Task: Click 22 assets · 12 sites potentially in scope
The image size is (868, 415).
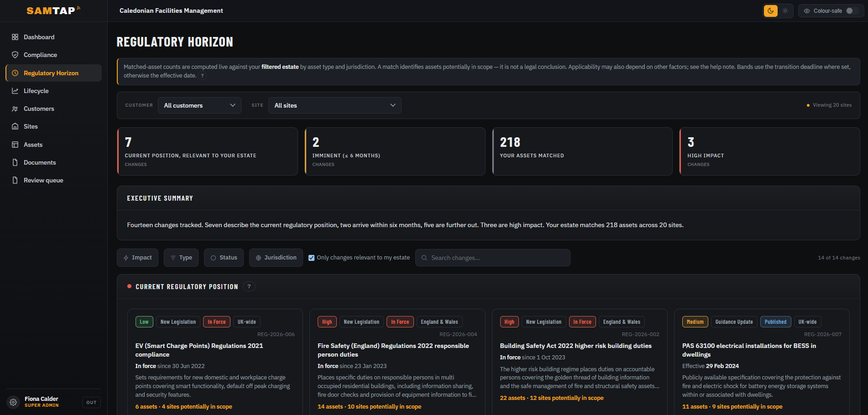Action: click(x=551, y=398)
